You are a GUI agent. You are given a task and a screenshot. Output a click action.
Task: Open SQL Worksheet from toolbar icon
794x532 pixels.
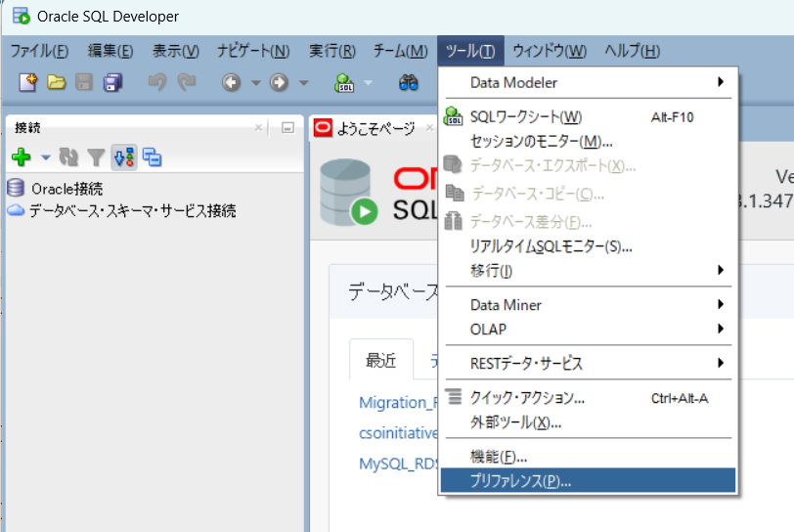[x=344, y=82]
